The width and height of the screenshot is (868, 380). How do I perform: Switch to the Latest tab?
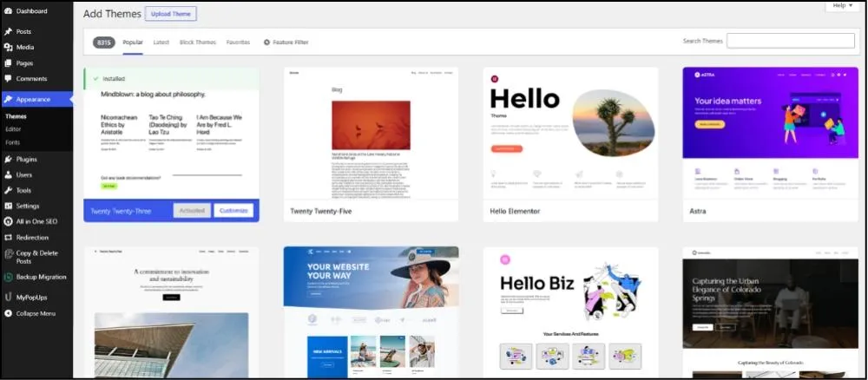(x=161, y=43)
